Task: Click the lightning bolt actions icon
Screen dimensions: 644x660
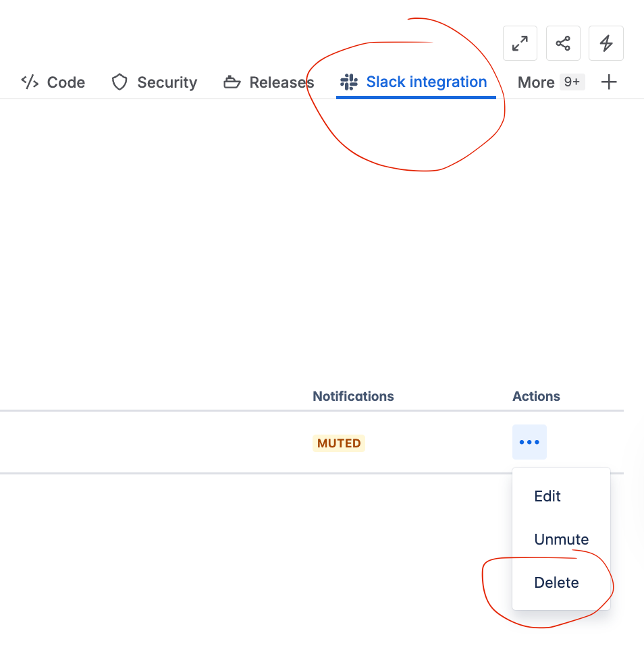Action: [606, 43]
